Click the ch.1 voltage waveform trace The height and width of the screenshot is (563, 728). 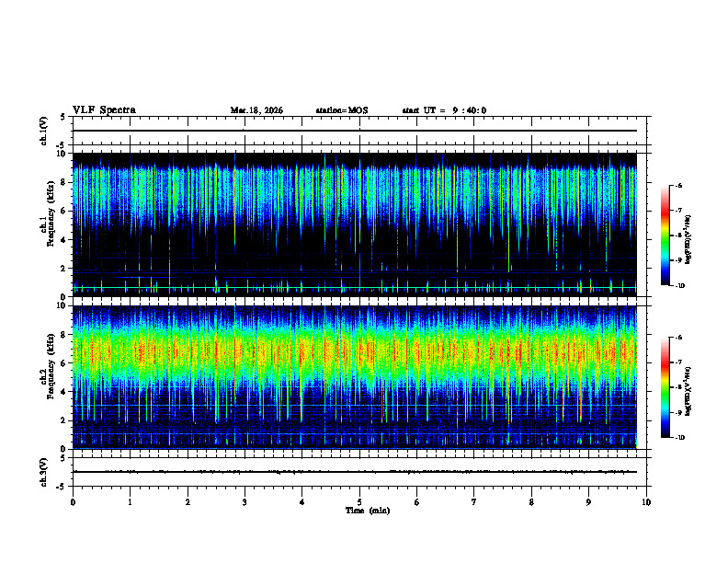point(355,131)
